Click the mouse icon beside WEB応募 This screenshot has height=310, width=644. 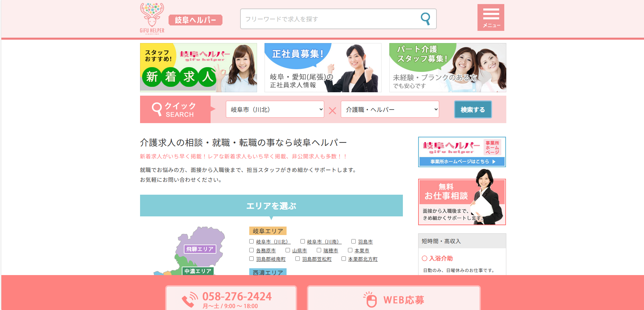[x=370, y=299]
